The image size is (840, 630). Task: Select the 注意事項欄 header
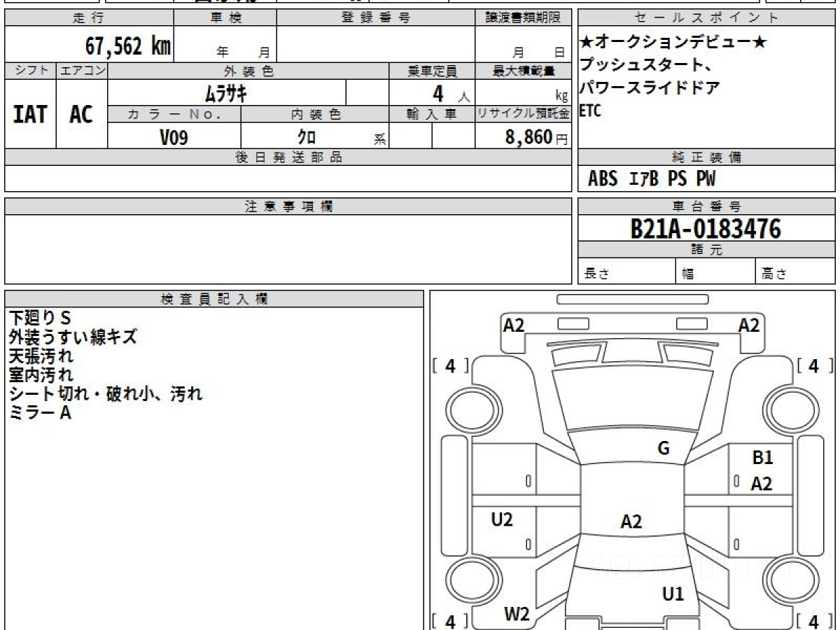pos(288,206)
